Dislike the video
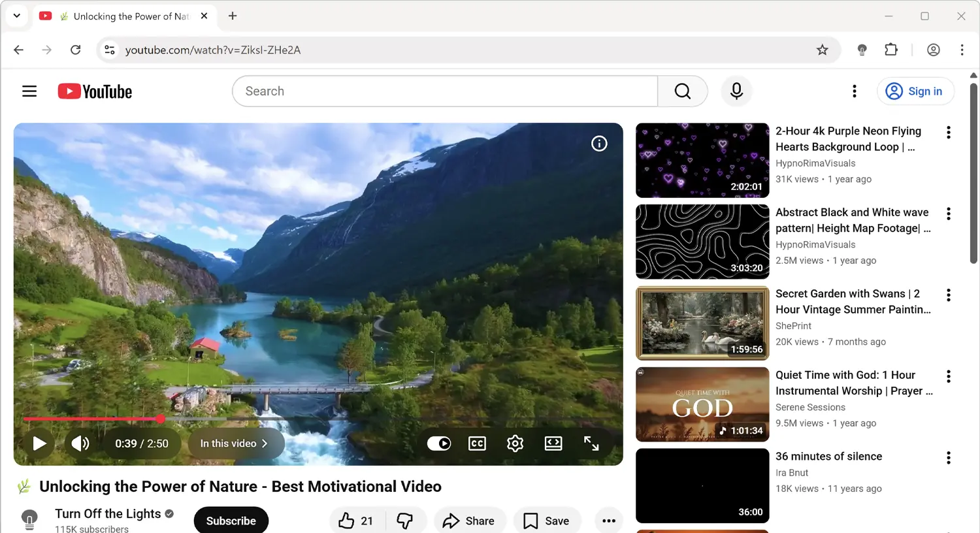 (x=406, y=520)
